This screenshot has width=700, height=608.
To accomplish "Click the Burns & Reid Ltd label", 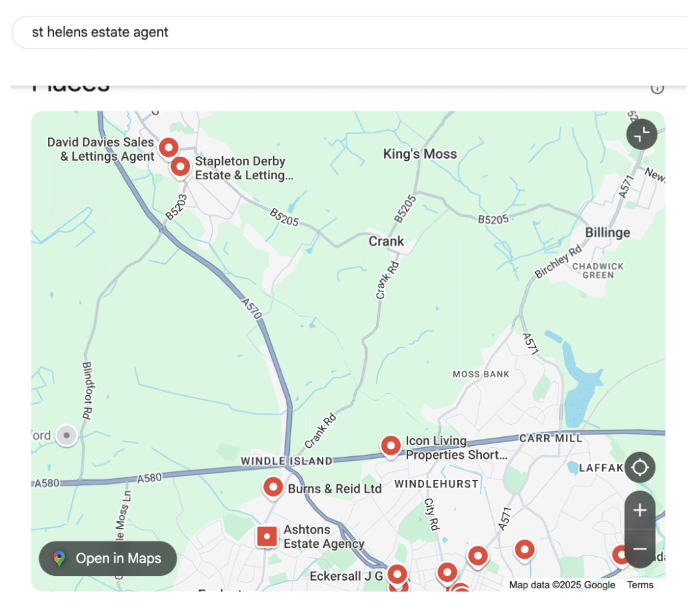I will pyautogui.click(x=334, y=489).
